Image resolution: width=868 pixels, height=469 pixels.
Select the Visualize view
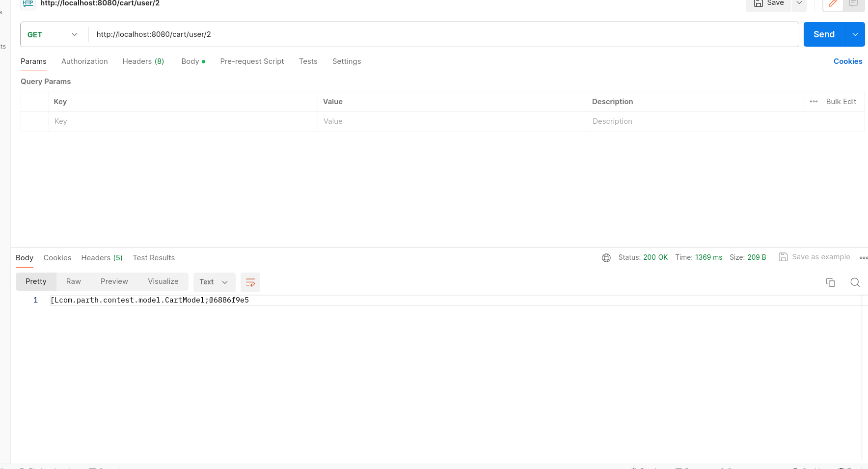click(163, 281)
